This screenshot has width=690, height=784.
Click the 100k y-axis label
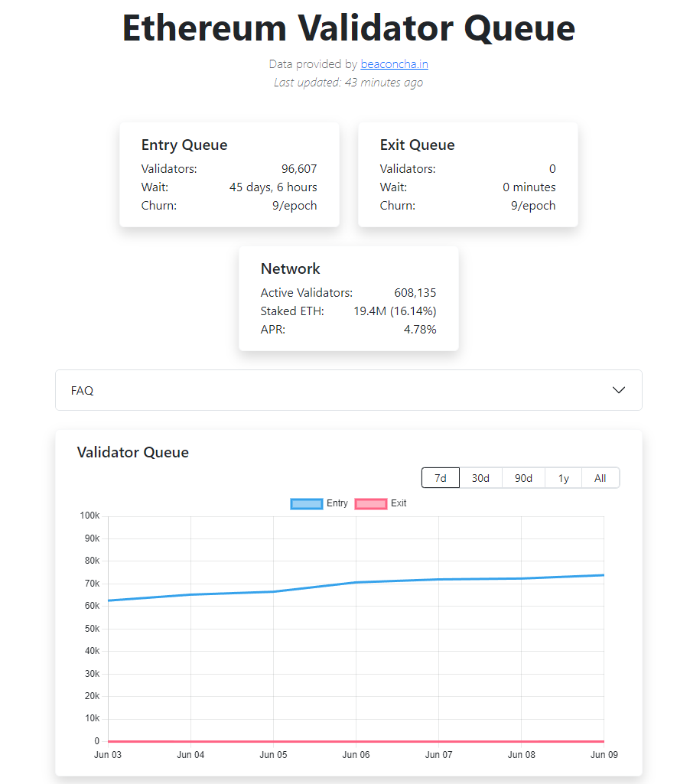(90, 516)
